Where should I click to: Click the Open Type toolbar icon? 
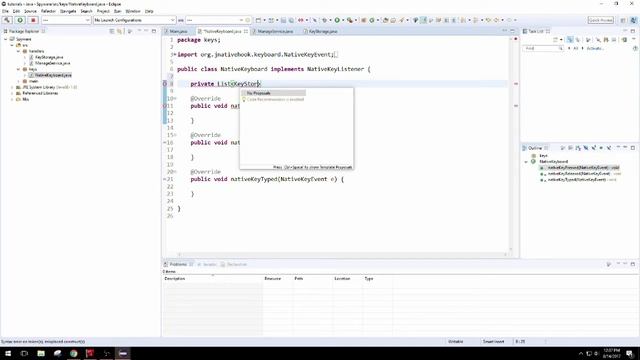click(x=386, y=20)
